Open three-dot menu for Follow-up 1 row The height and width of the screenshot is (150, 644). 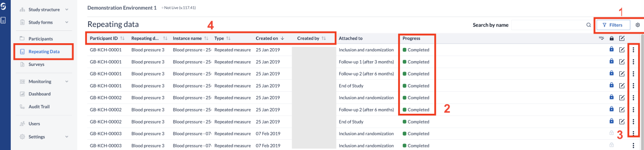pyautogui.click(x=633, y=62)
